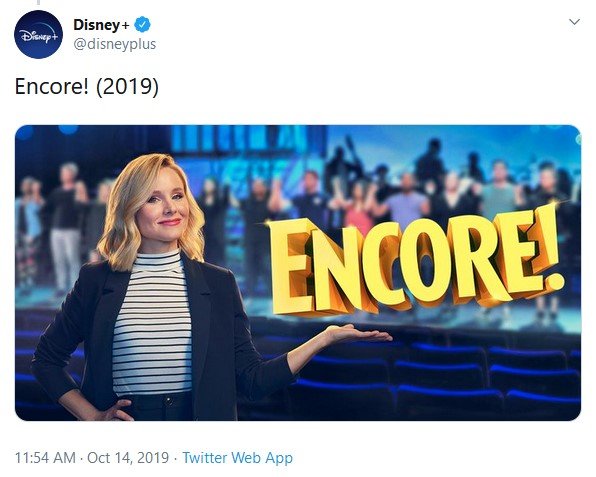This screenshot has height=477, width=596.
Task: Open the Twitter Web App source link
Action: pos(238,458)
